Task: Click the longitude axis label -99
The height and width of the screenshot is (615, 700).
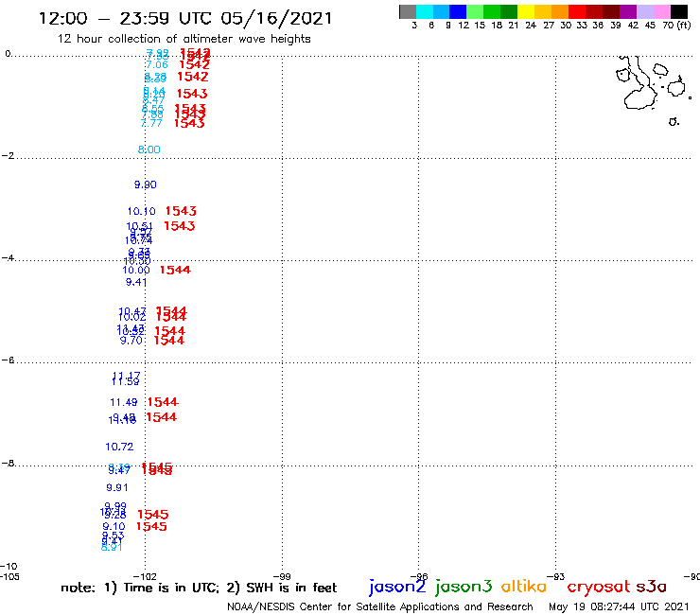Action: (282, 576)
